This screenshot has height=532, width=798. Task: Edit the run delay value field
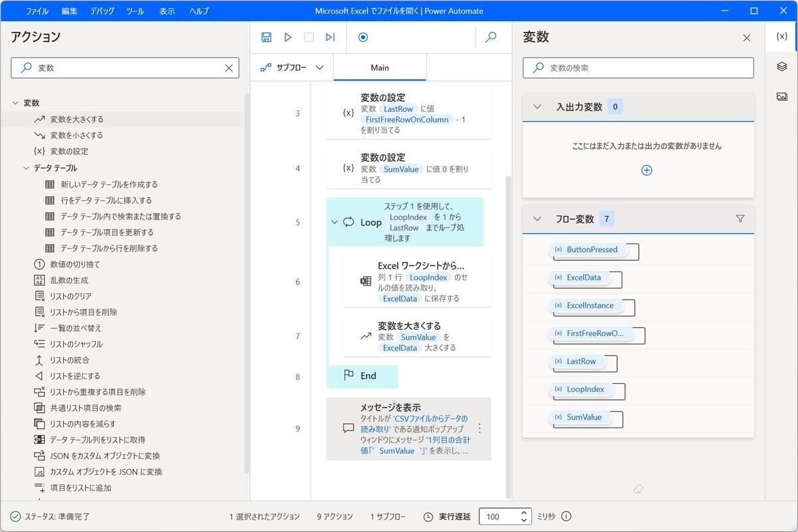click(x=498, y=516)
